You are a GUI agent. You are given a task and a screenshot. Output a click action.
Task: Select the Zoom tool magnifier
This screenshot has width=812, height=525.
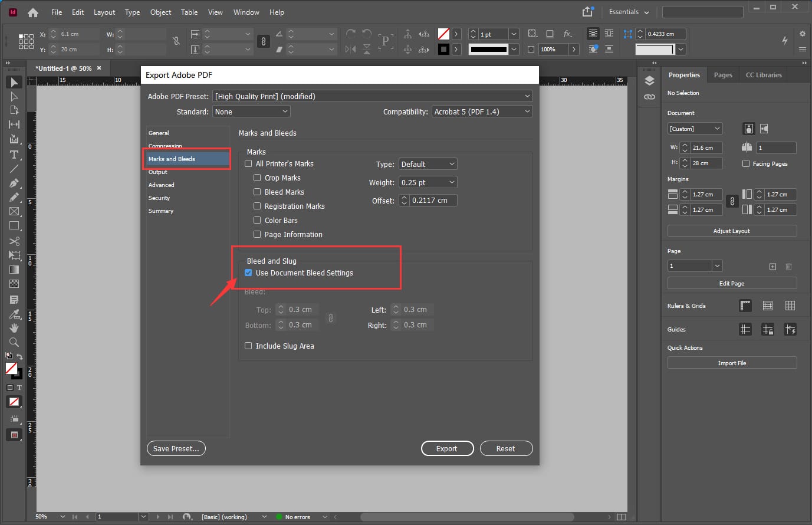point(14,342)
